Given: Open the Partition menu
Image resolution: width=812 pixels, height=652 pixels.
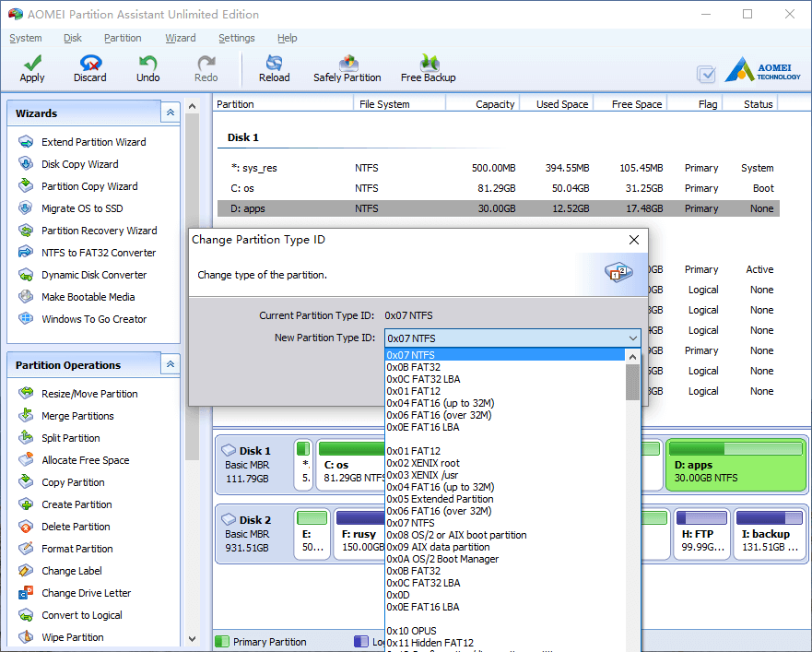Looking at the screenshot, I should pos(123,38).
